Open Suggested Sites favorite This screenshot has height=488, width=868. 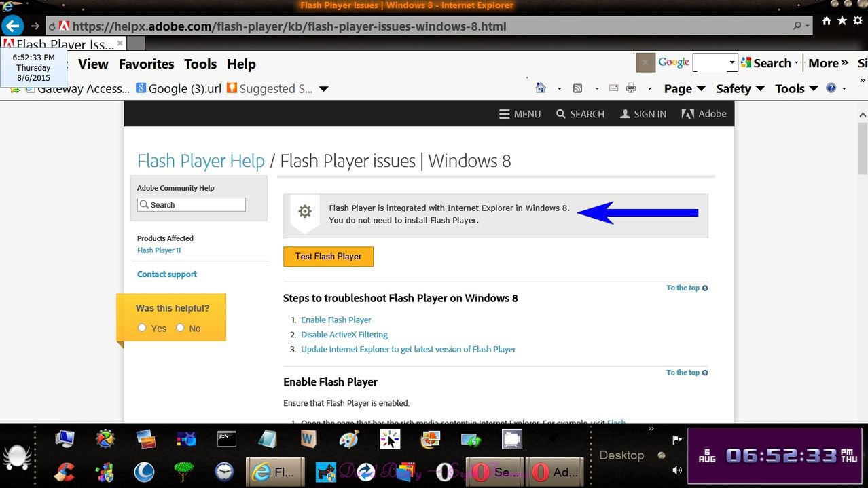(x=270, y=89)
